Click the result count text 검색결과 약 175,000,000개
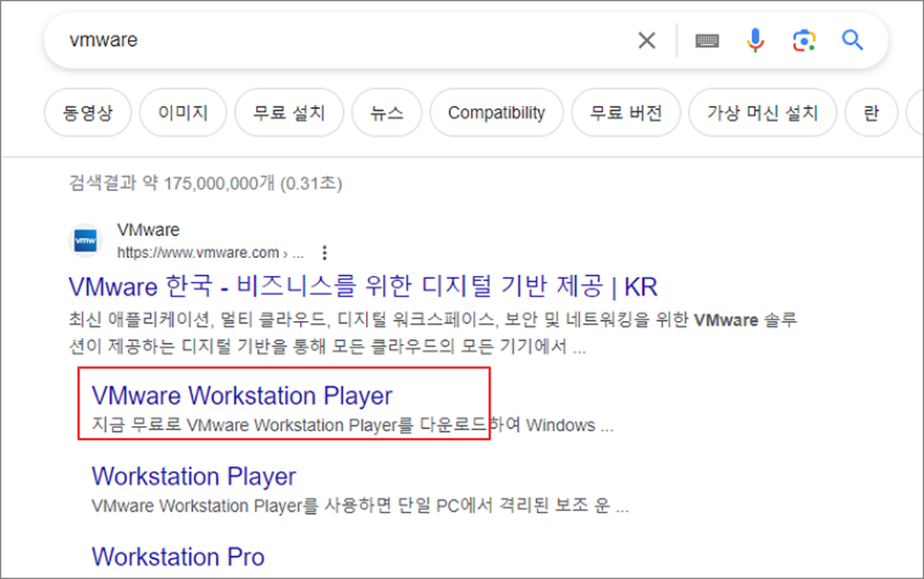This screenshot has width=924, height=579. [x=205, y=183]
